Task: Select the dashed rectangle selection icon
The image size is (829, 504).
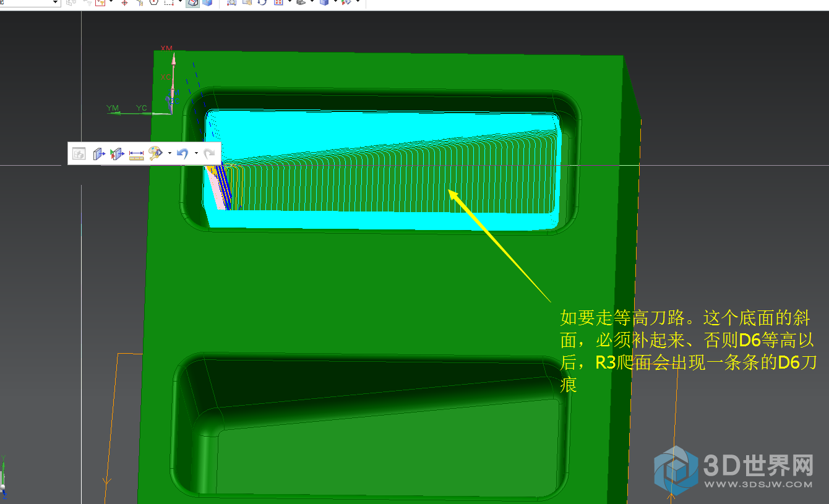Action: [x=168, y=2]
